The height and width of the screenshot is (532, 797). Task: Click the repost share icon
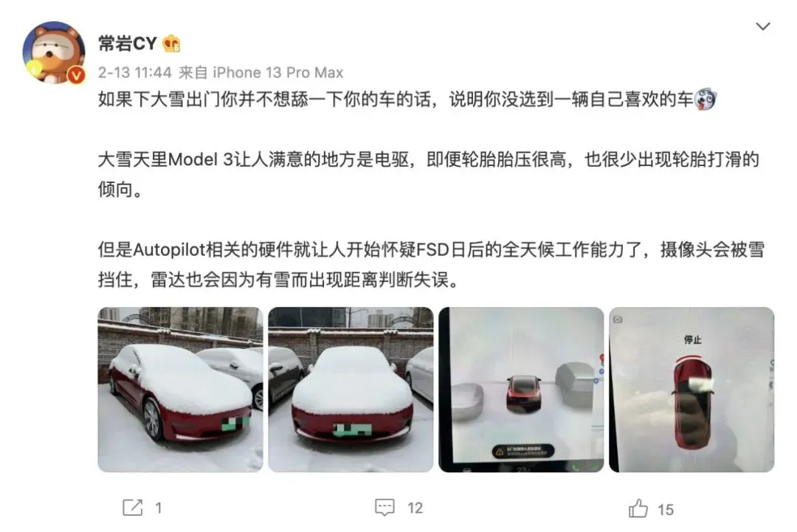[133, 507]
